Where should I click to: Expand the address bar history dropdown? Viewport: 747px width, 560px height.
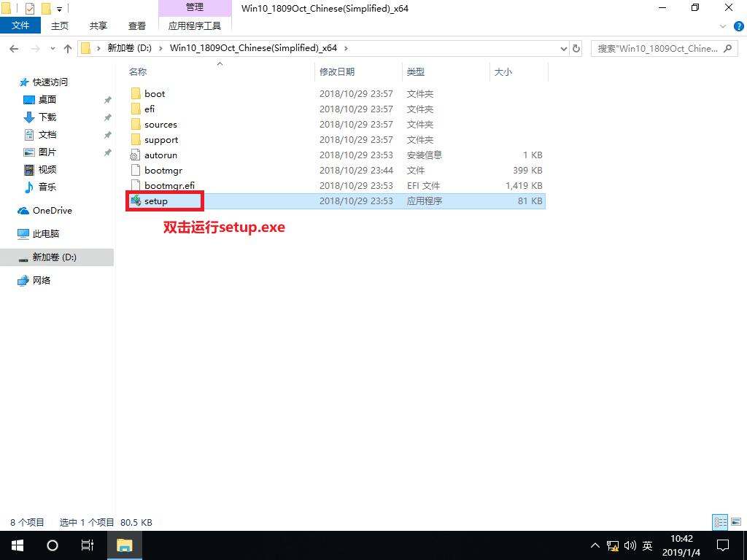point(564,49)
